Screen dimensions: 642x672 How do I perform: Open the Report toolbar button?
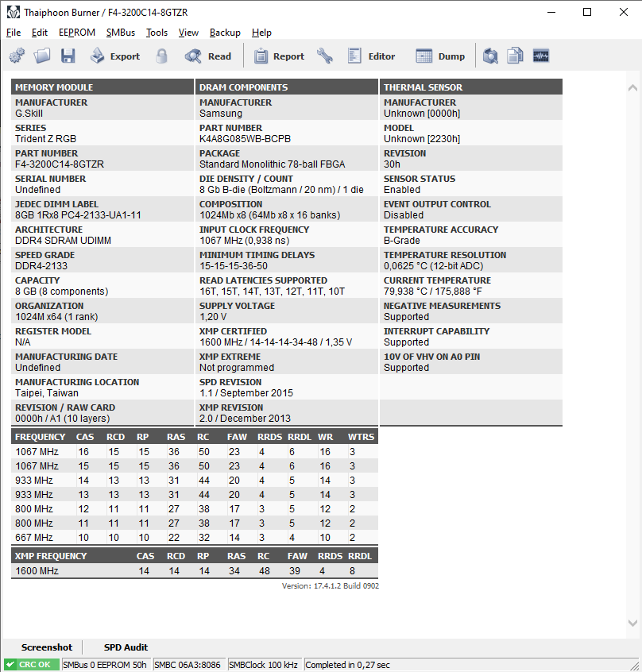(x=279, y=56)
